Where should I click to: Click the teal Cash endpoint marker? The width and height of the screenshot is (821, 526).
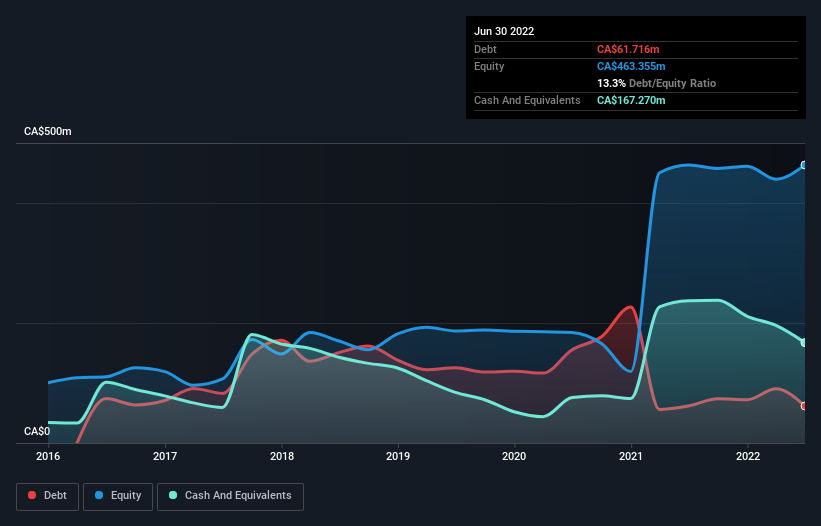pyautogui.click(x=804, y=343)
